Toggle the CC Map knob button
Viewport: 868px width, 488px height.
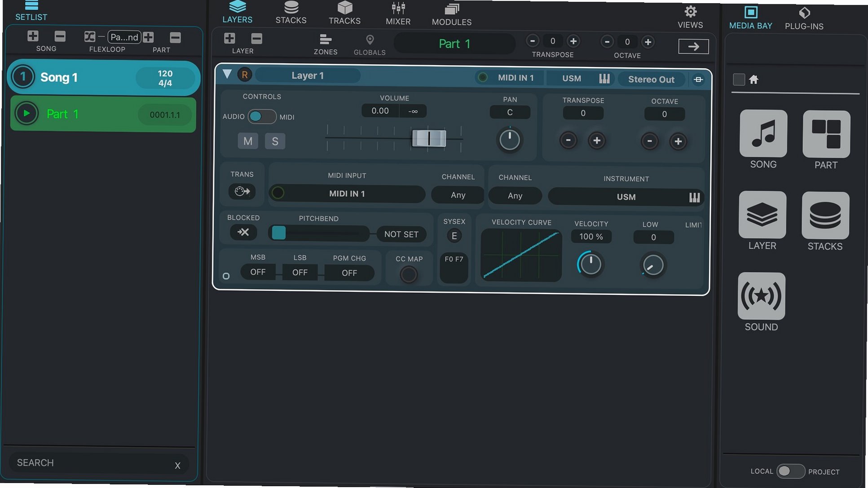(x=409, y=274)
